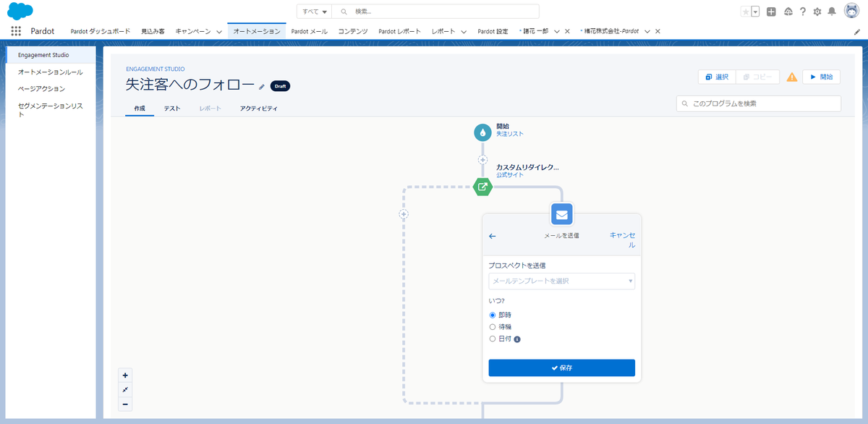Expand the キャンペーン tab chevron
The height and width of the screenshot is (424, 868).
[x=218, y=32]
